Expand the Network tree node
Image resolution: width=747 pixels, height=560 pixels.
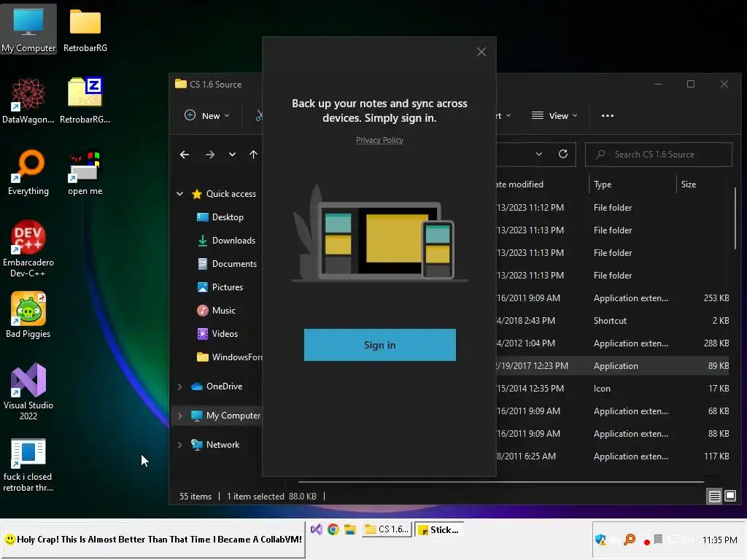pyautogui.click(x=179, y=445)
